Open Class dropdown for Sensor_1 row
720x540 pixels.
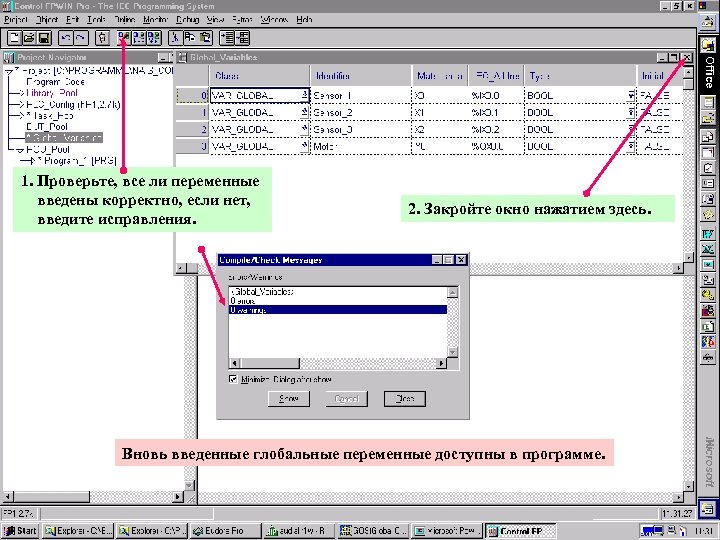click(304, 96)
